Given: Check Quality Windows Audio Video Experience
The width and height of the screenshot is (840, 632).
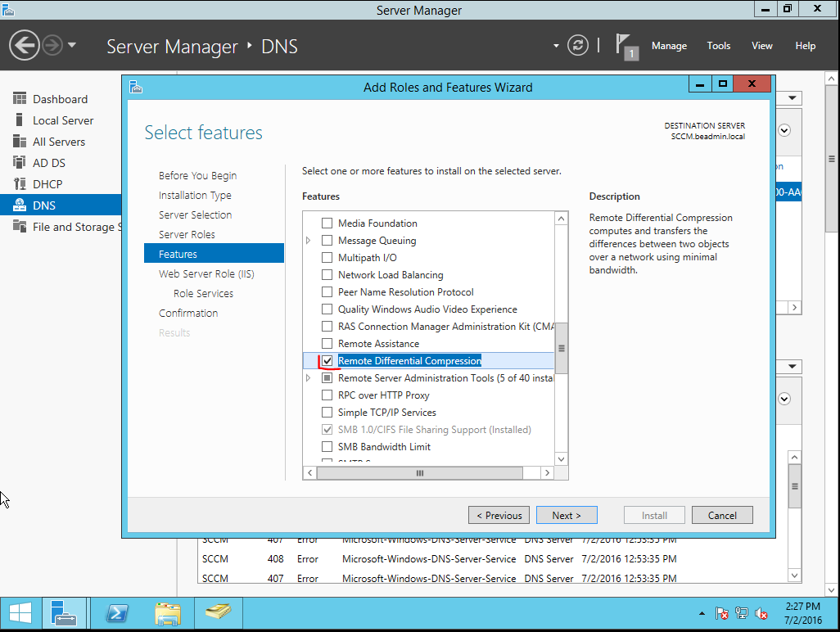Looking at the screenshot, I should click(x=327, y=309).
